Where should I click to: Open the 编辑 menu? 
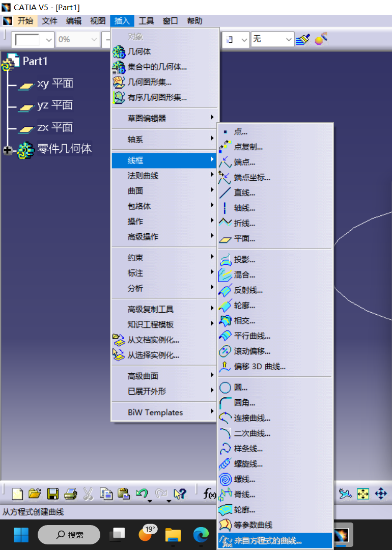click(x=74, y=21)
